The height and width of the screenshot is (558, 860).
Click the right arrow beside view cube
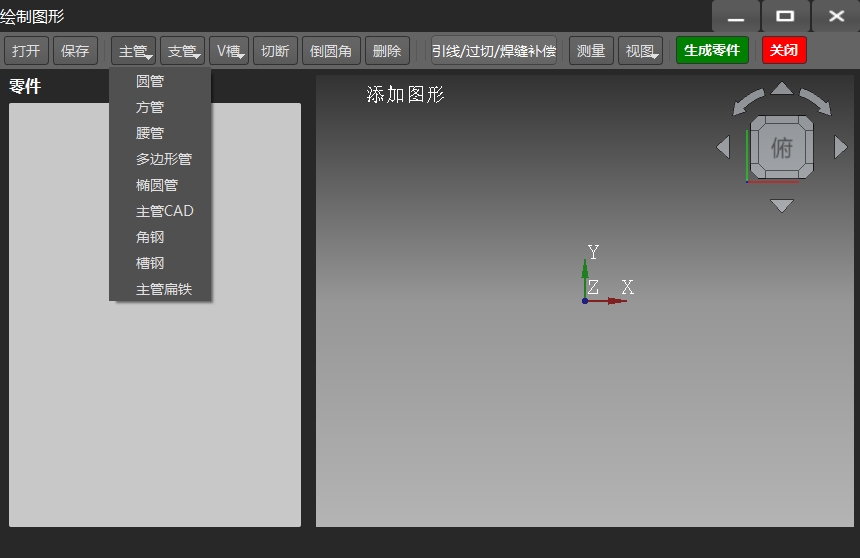(841, 147)
